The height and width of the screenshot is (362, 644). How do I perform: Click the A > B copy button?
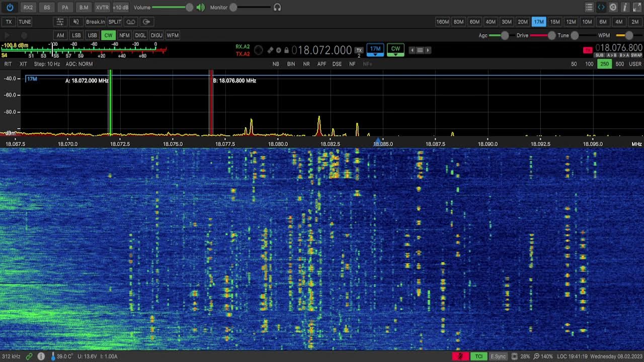pos(612,55)
